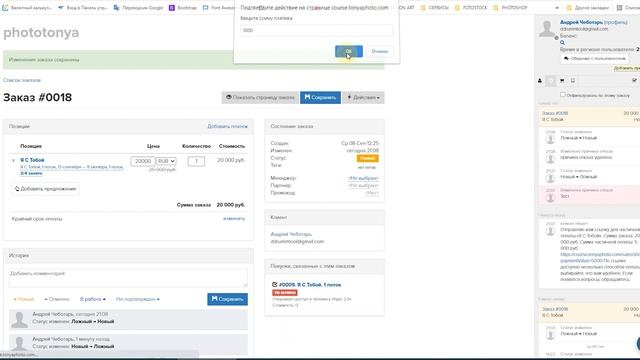
Task: Open the Не подтвержден status dropdown
Action: [x=138, y=299]
